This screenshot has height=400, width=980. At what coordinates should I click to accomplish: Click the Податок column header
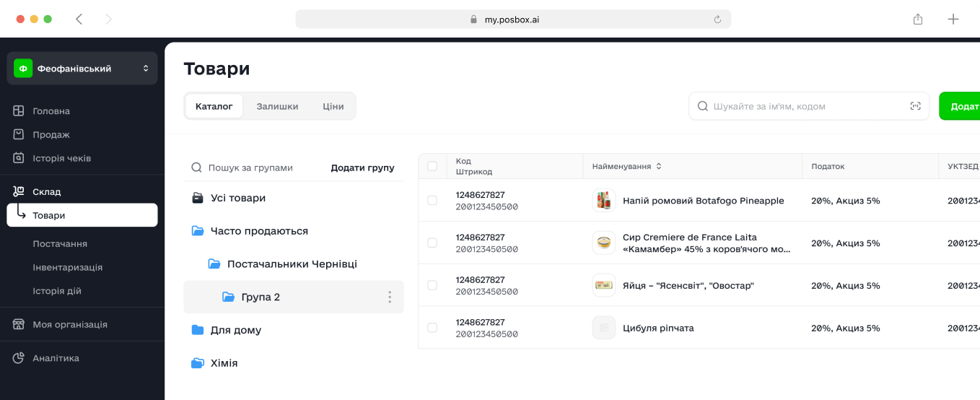tap(828, 166)
